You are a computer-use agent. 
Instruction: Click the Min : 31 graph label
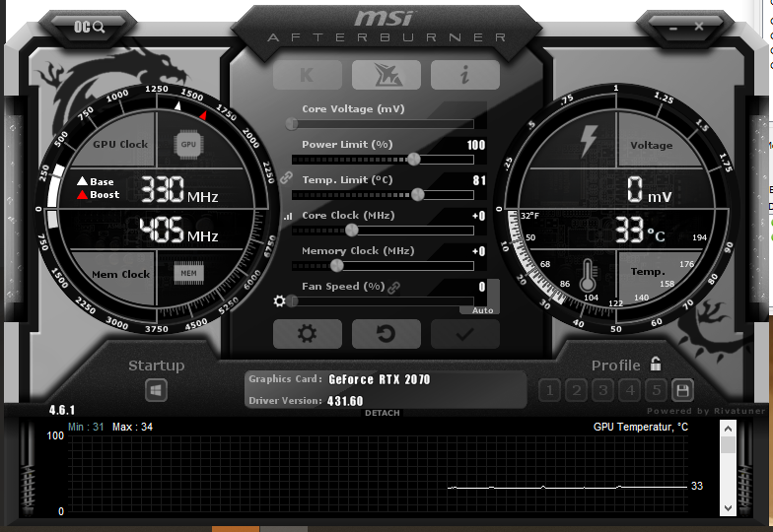pos(86,427)
